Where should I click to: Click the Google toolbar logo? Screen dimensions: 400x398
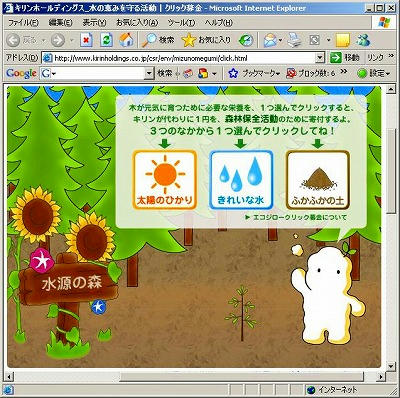21,73
